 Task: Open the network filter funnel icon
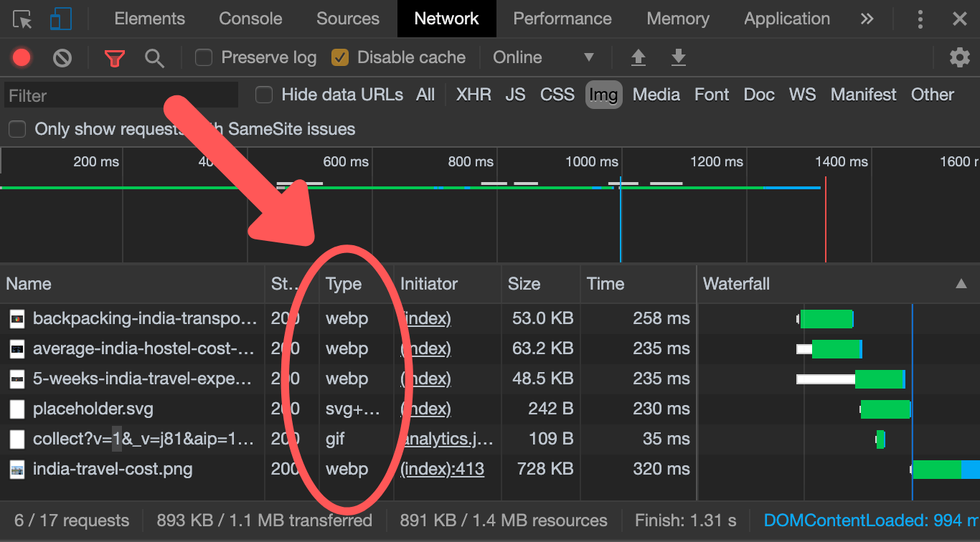coord(115,57)
